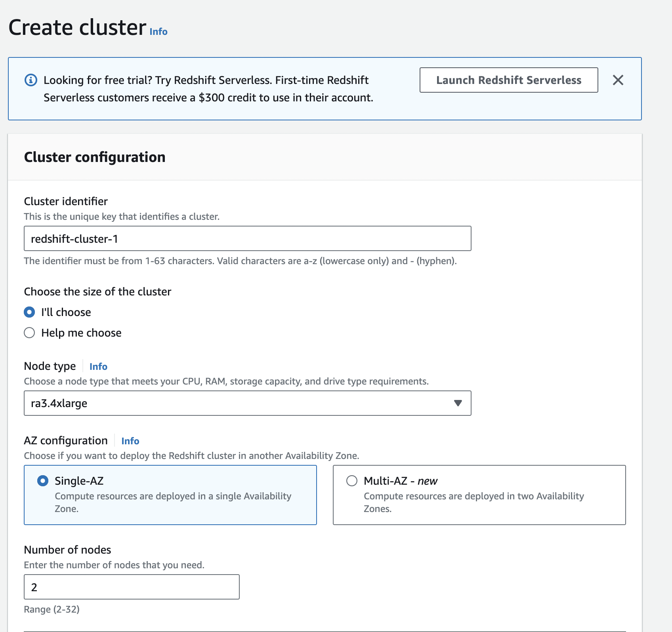Click the "Cluster identifier" field label
672x632 pixels.
click(x=66, y=201)
